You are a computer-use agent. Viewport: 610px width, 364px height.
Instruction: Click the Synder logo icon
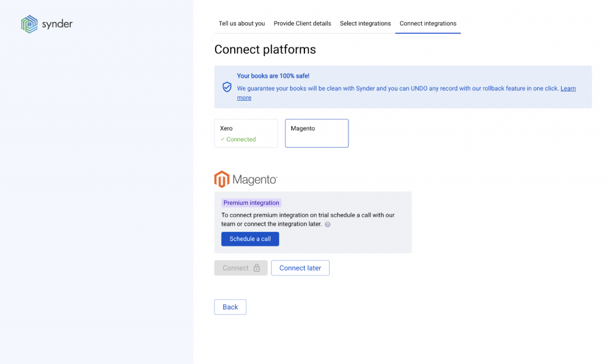point(29,24)
